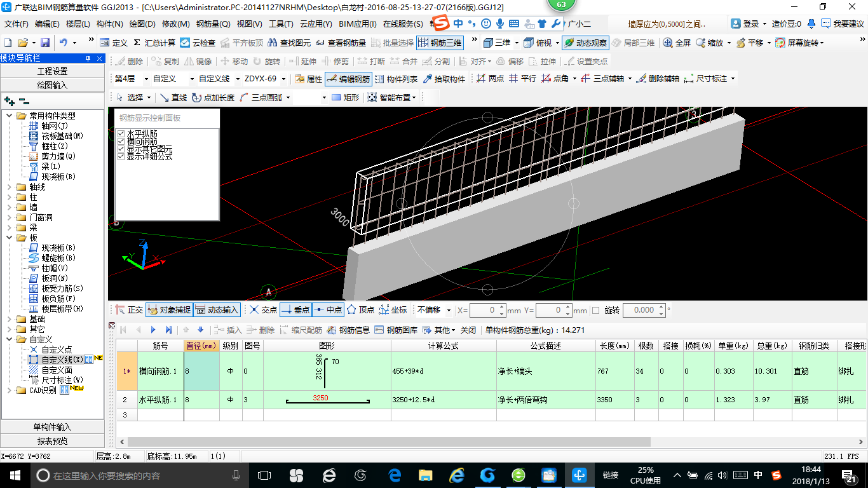Select 剪力墙(Q) in the tree
The height and width of the screenshot is (488, 868).
click(51, 156)
